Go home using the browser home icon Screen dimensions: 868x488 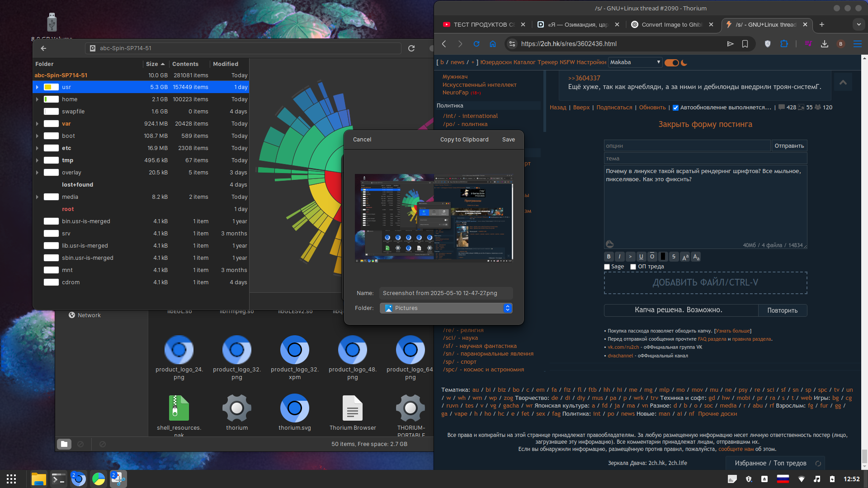click(x=493, y=44)
